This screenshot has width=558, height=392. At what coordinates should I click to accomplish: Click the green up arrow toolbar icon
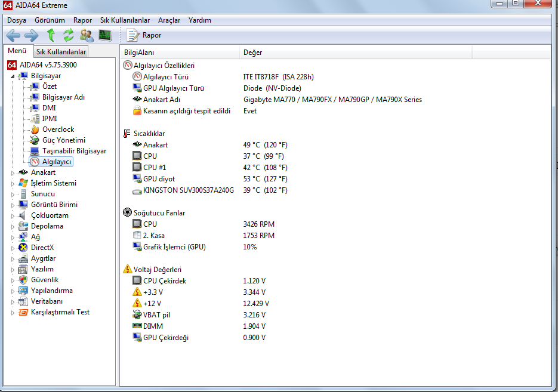tap(51, 35)
